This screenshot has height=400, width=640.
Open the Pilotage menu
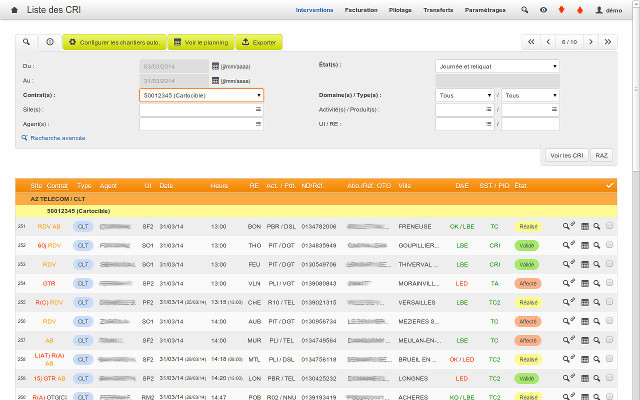pyautogui.click(x=400, y=10)
